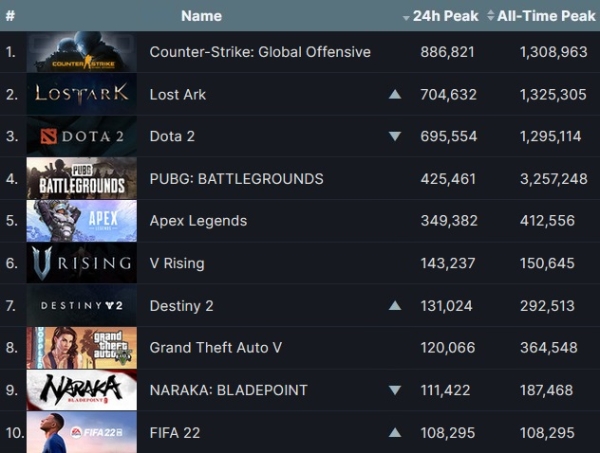Click the Apex Legends banner thumbnail
The width and height of the screenshot is (600, 453).
click(x=81, y=221)
